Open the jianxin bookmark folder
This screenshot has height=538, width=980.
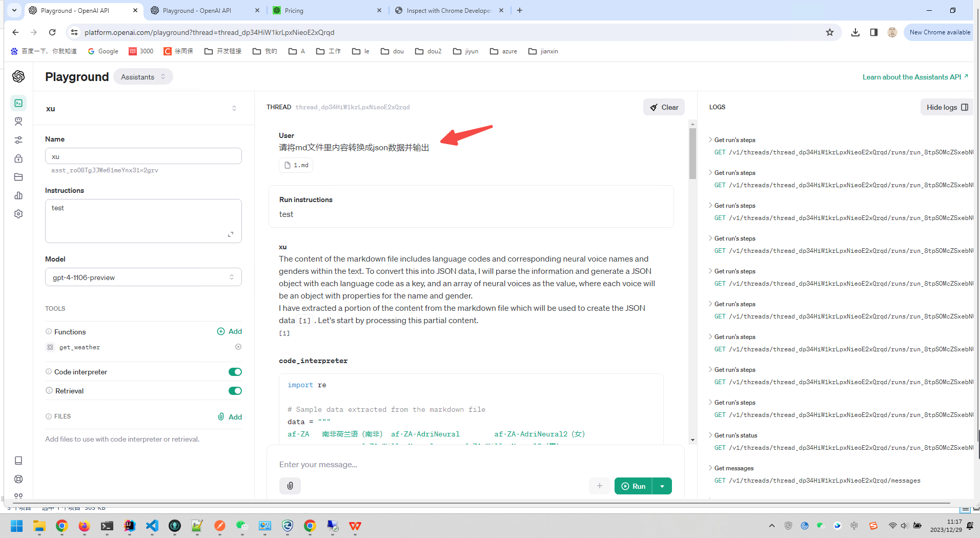pyautogui.click(x=543, y=51)
